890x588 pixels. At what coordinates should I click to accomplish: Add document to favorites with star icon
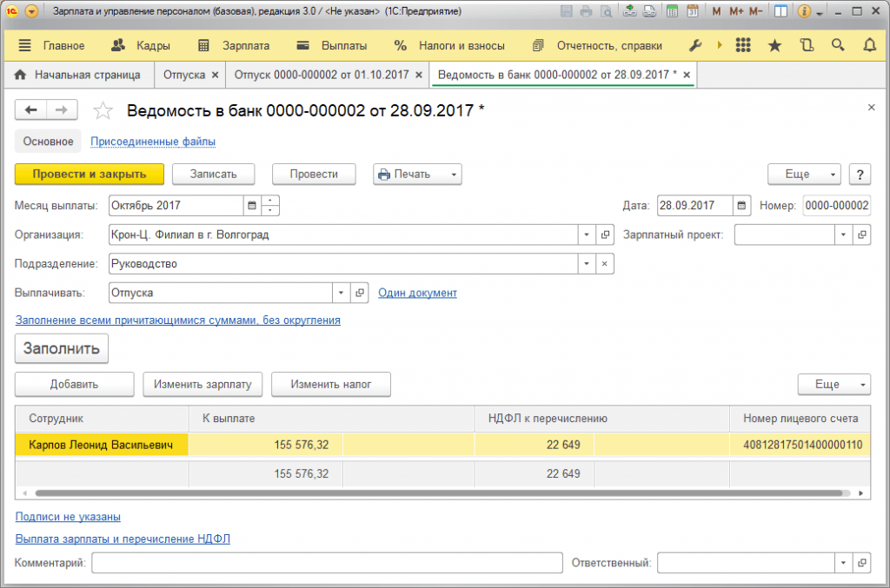click(103, 110)
